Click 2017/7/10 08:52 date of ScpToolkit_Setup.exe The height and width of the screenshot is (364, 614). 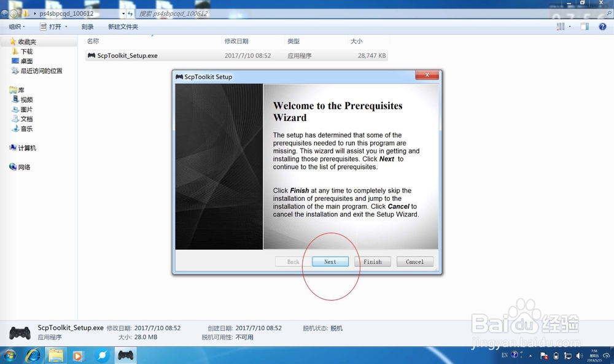pyautogui.click(x=247, y=56)
